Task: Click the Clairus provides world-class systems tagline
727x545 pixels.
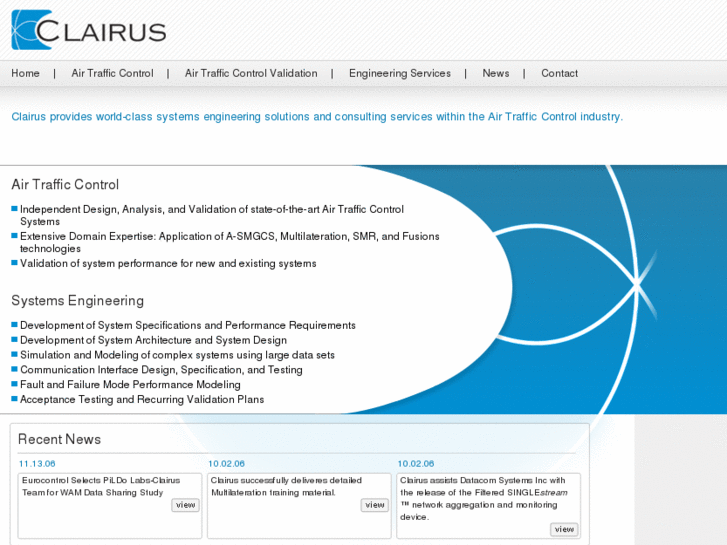Action: [317, 116]
